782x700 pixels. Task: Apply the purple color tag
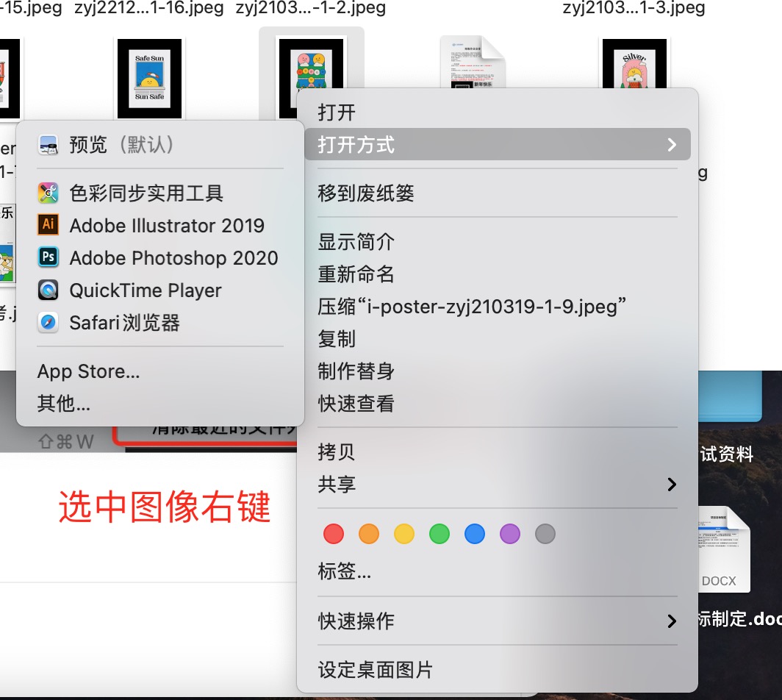click(x=510, y=534)
